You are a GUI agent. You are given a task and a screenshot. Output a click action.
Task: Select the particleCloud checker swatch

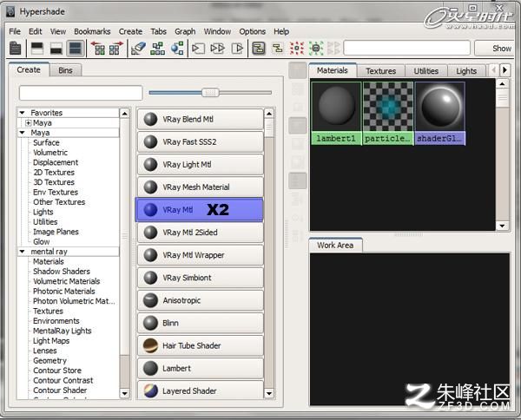coord(388,113)
